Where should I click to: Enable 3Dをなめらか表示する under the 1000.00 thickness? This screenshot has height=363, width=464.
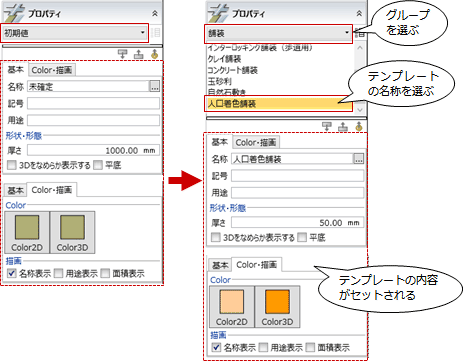pyautogui.click(x=12, y=165)
